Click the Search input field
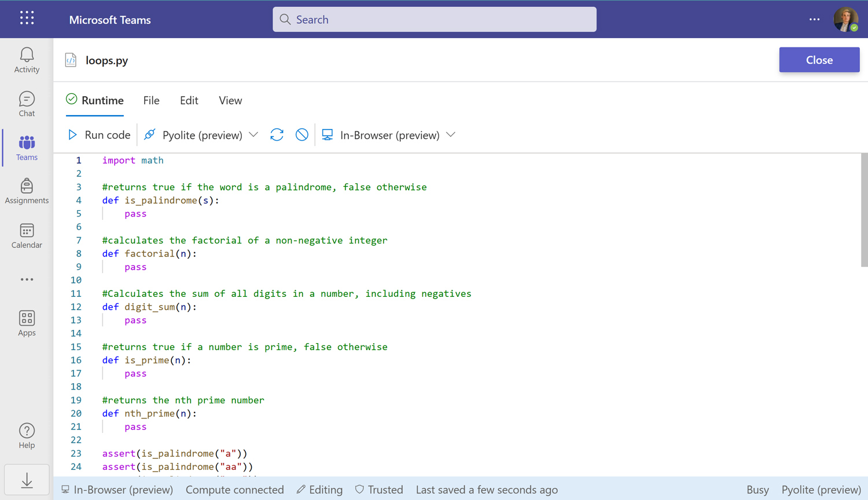 click(x=434, y=20)
